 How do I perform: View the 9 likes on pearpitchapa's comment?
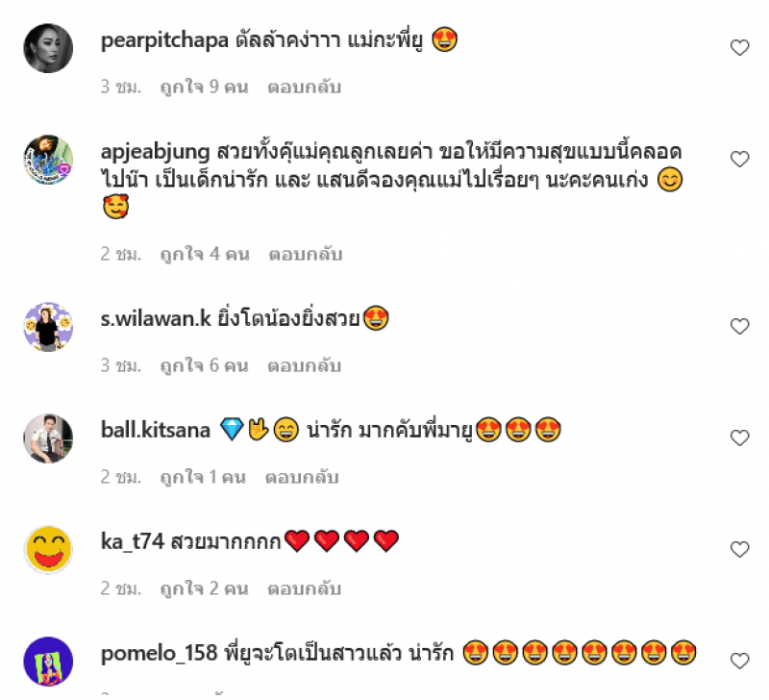pyautogui.click(x=204, y=87)
